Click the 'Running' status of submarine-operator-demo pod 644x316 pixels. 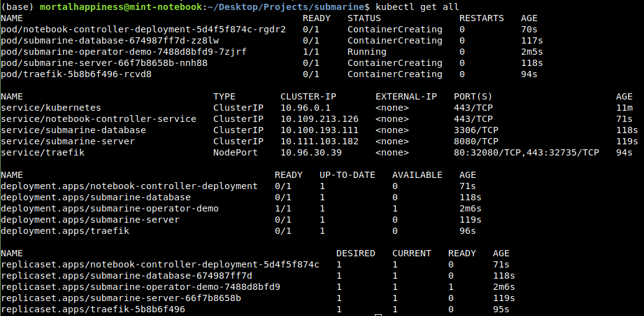[367, 52]
